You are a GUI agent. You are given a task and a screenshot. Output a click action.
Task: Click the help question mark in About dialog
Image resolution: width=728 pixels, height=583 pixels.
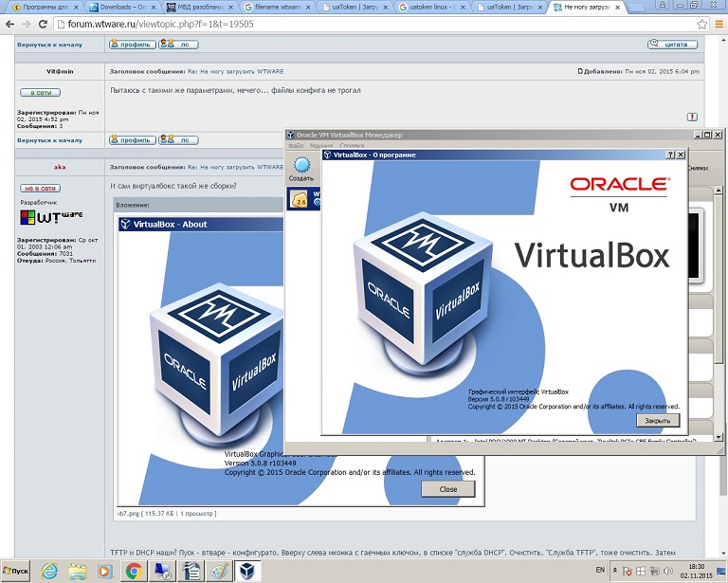click(x=670, y=155)
